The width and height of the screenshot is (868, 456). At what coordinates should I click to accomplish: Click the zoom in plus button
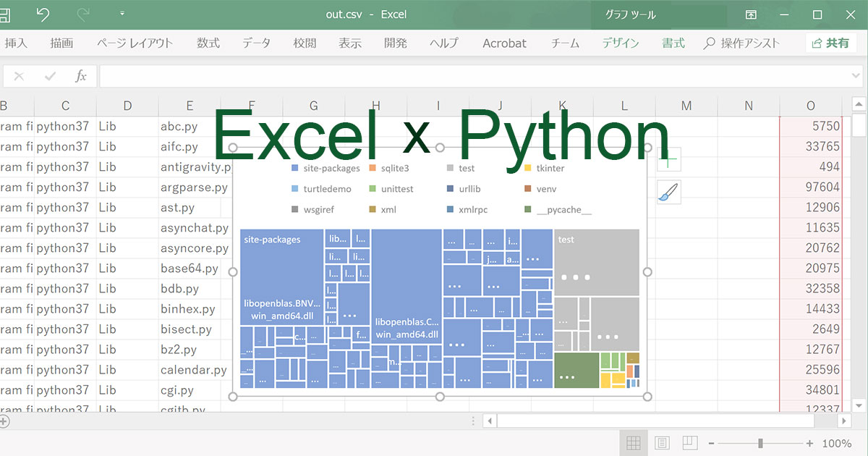pos(809,444)
